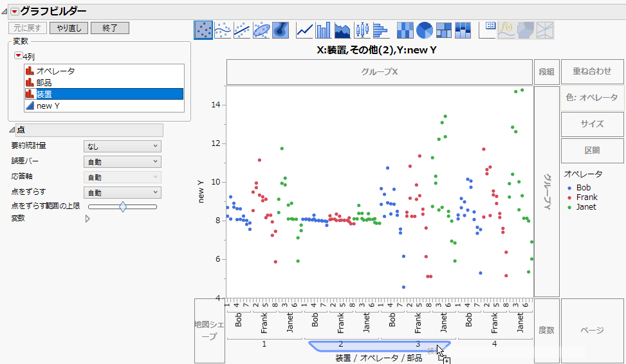
Task: Select the Pie chart icon
Action: tap(425, 30)
